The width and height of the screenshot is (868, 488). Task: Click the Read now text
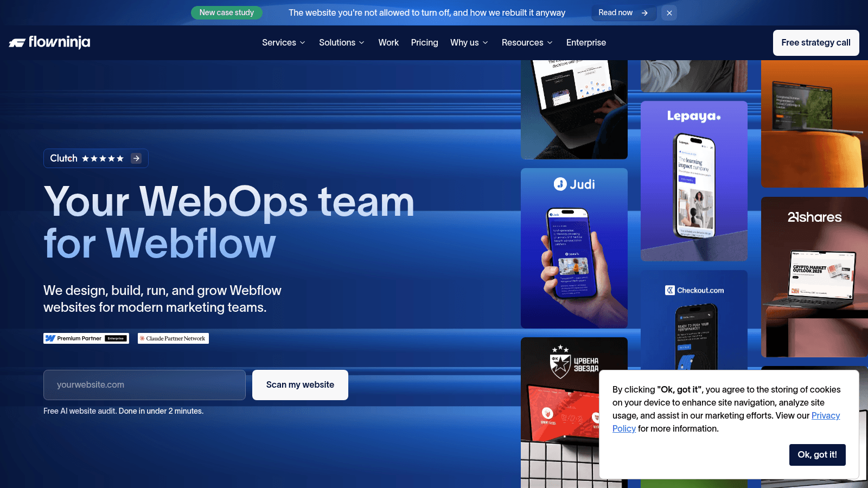point(615,12)
